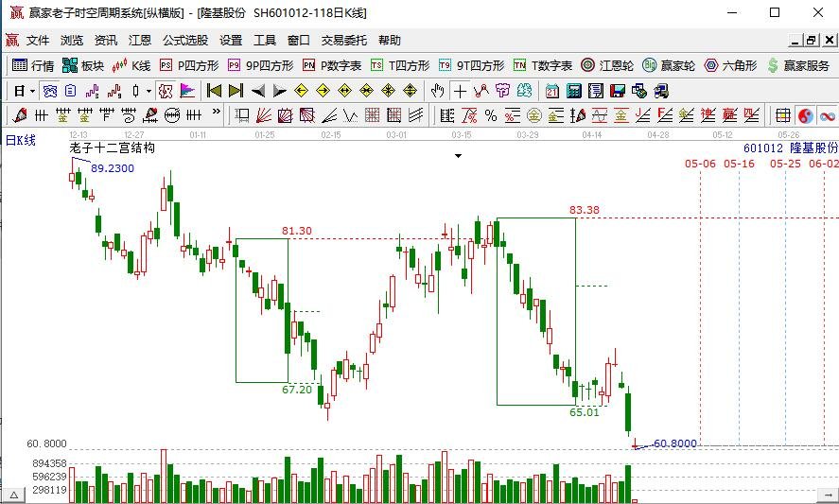The width and height of the screenshot is (839, 504).
Task: Open the 9T四方形 tool
Action: point(471,65)
